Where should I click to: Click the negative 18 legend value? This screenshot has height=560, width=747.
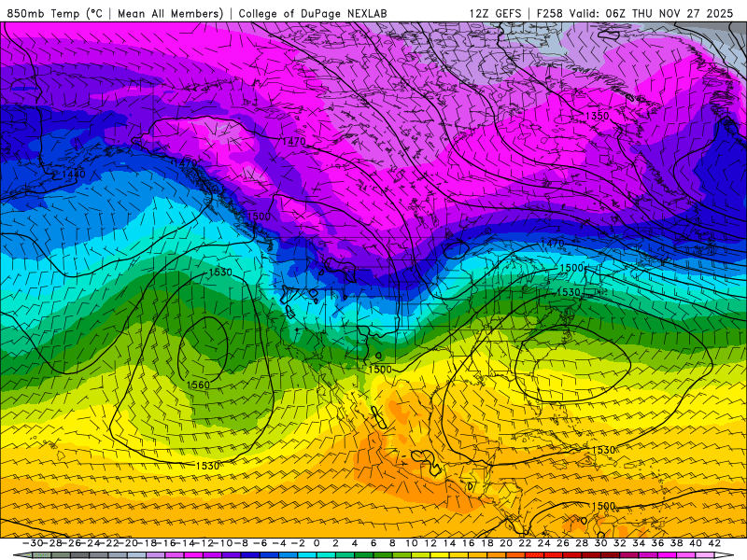tap(148, 543)
